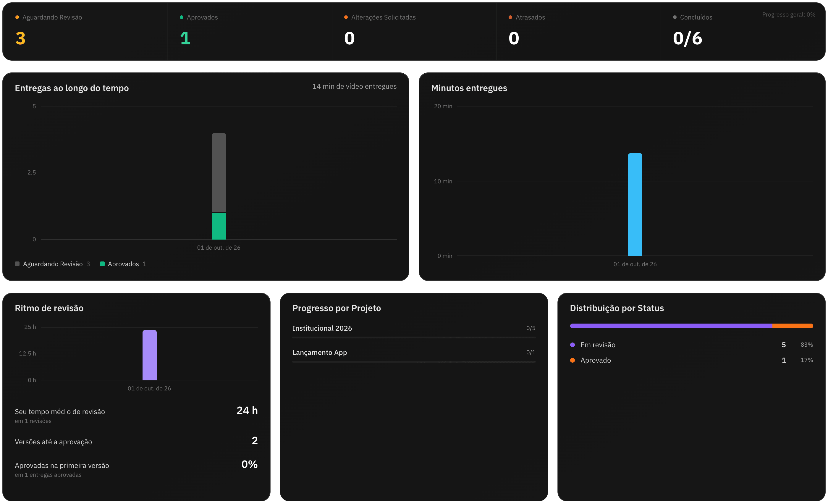Toggle Aprovados series in chart legend

123,264
